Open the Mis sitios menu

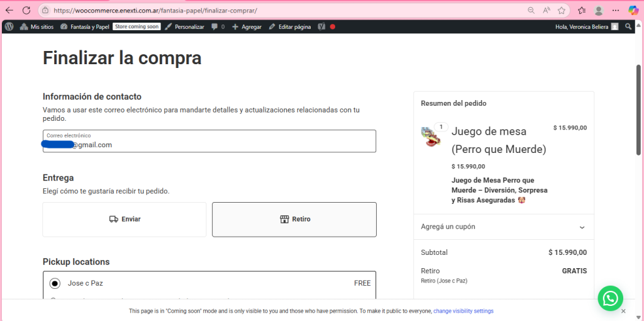point(36,26)
